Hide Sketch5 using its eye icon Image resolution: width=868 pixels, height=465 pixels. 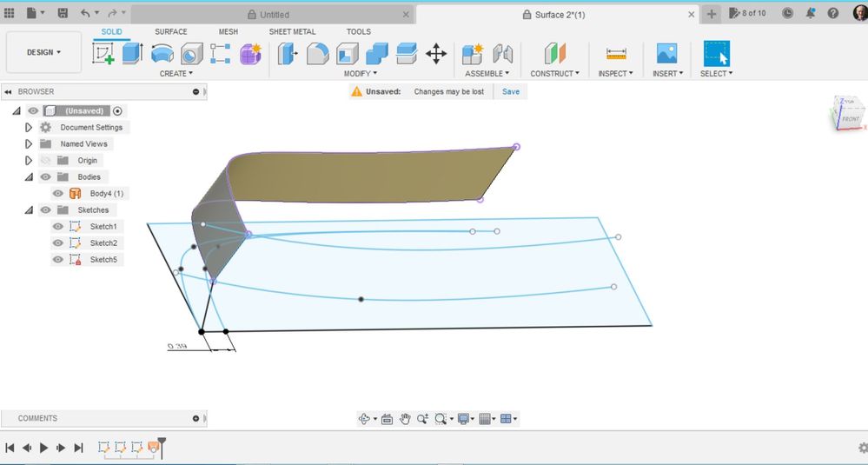coord(58,260)
